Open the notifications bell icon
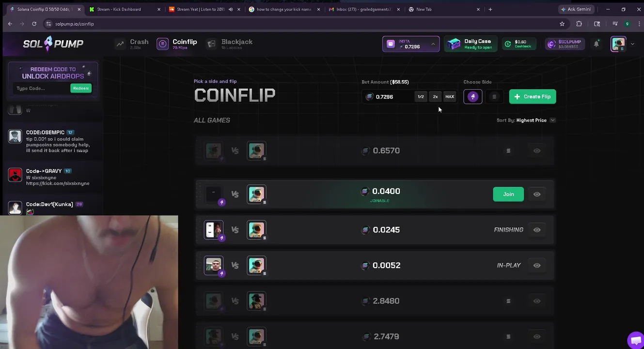 click(596, 44)
